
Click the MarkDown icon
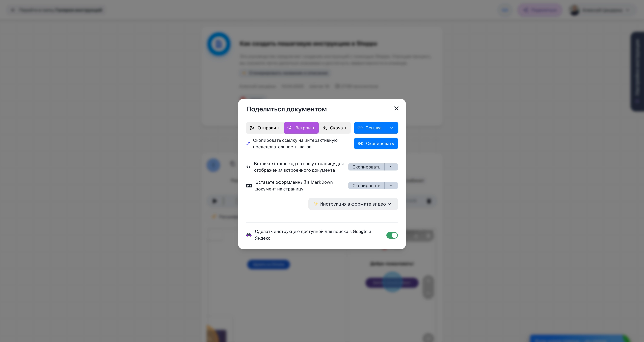pos(249,186)
